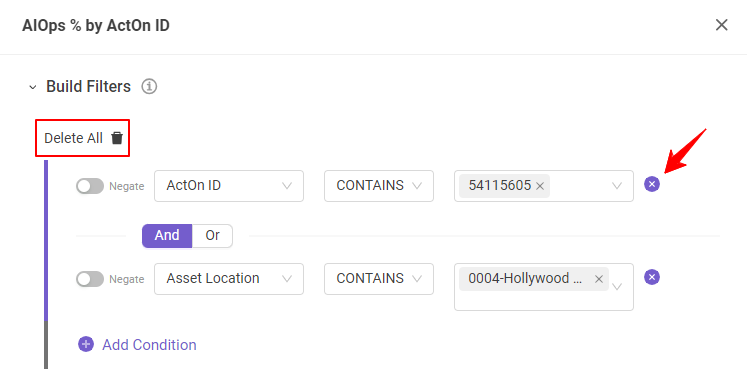747x384 pixels.
Task: Open the ActOn ID field dropdown
Action: (x=229, y=186)
